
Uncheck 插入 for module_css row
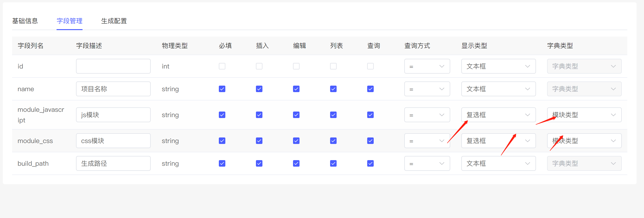[x=259, y=141]
